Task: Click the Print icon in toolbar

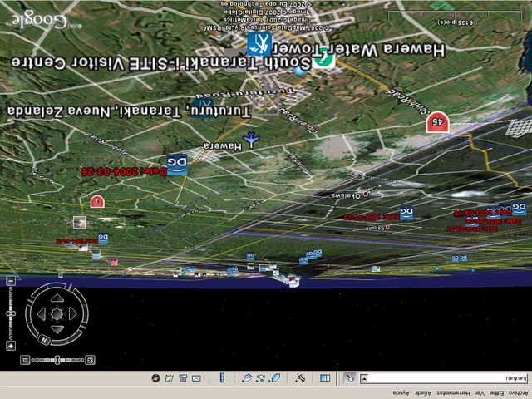Action: click(x=183, y=378)
